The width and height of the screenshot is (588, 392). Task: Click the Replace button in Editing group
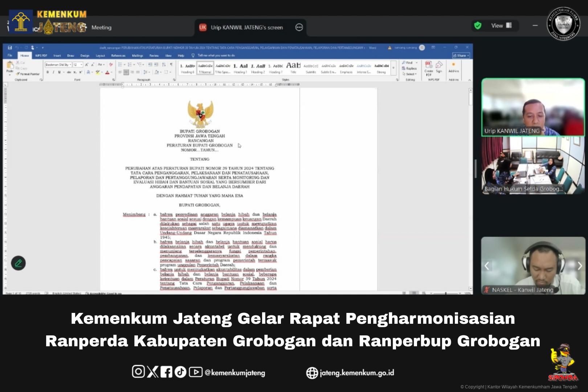409,68
